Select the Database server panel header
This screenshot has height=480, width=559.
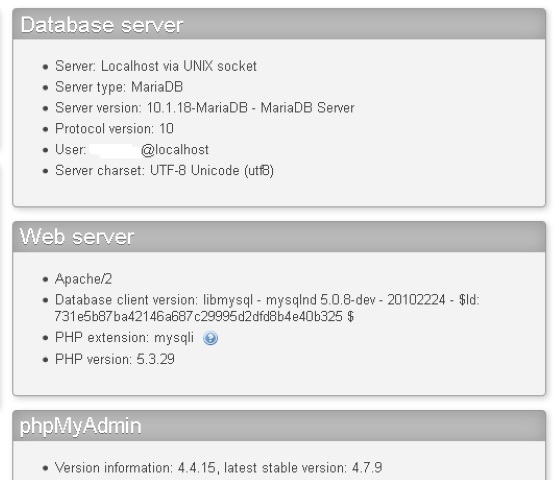pyautogui.click(x=279, y=24)
